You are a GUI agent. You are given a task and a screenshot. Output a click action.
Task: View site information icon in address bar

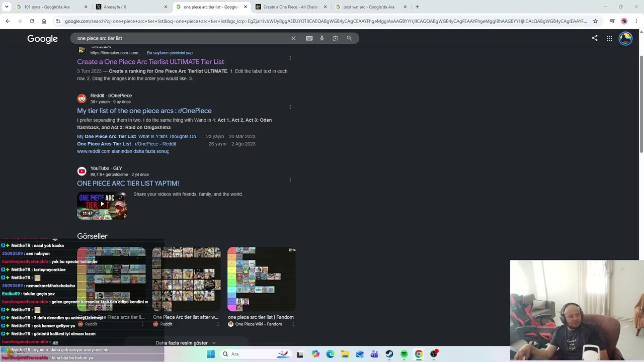(58, 21)
